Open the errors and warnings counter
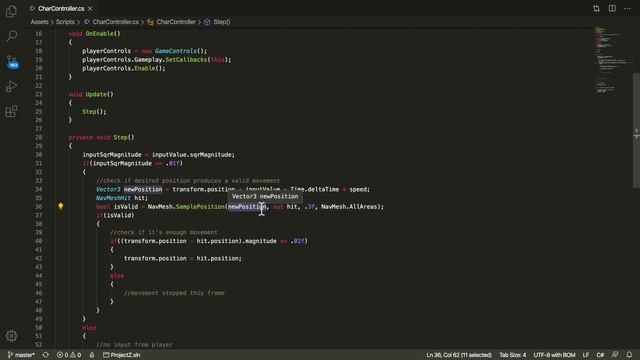Viewport: 640px width, 360px height. 69,355
